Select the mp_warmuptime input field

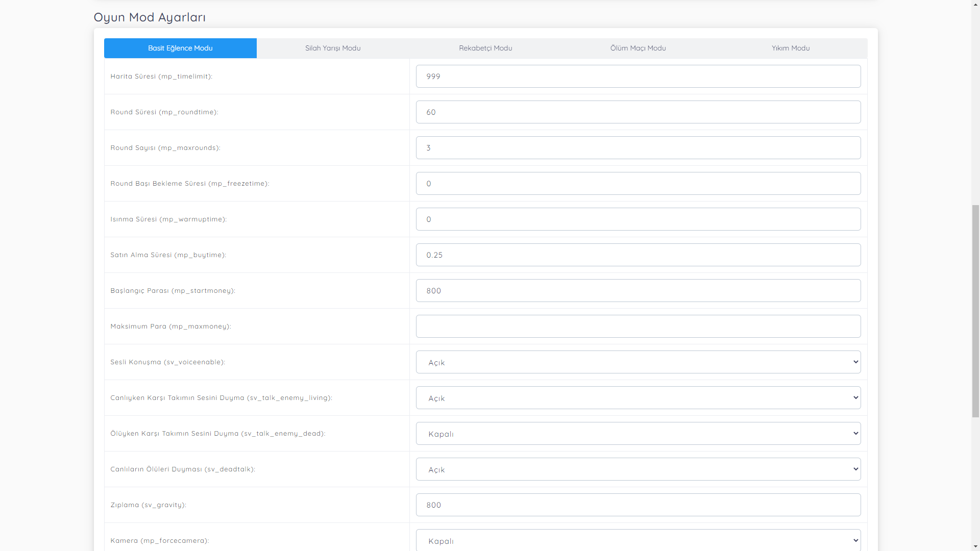638,219
